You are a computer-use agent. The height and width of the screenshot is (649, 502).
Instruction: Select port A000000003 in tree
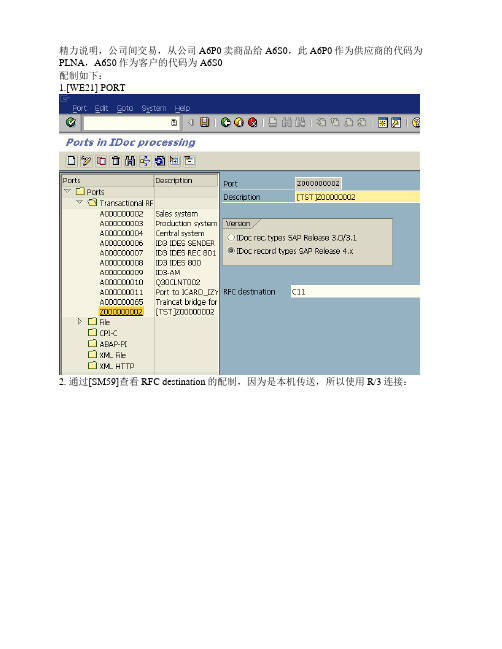pos(121,224)
